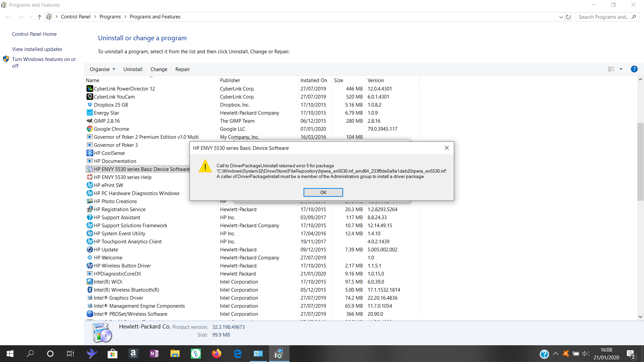Screen dimensions: 644x362
Task: Click the HP Update icon
Action: pyautogui.click(x=90, y=249)
